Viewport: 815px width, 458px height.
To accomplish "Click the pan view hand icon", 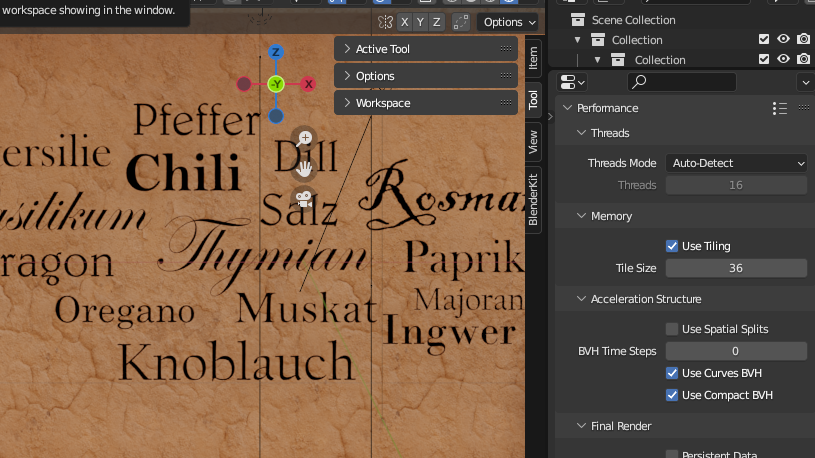I will tap(304, 169).
